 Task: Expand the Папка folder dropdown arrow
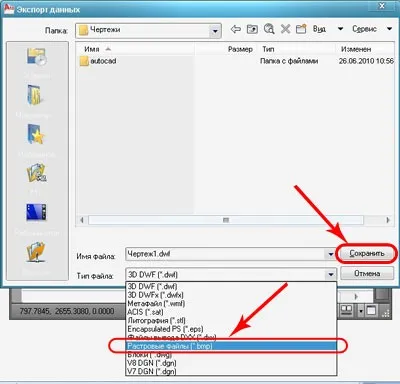coord(215,31)
